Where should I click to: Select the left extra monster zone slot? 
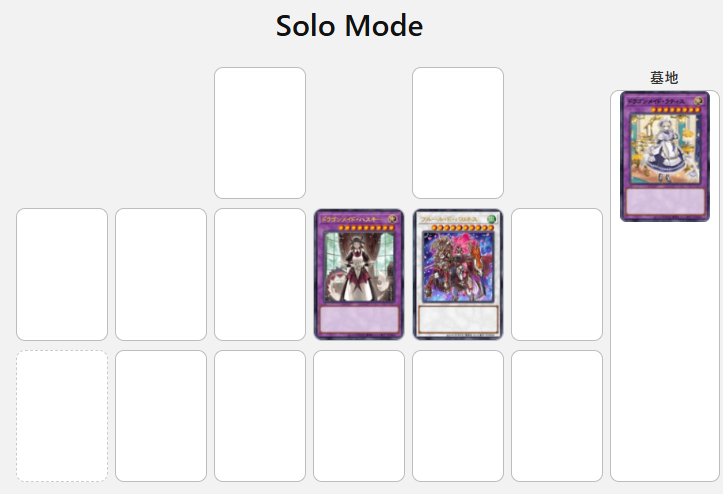tap(260, 133)
